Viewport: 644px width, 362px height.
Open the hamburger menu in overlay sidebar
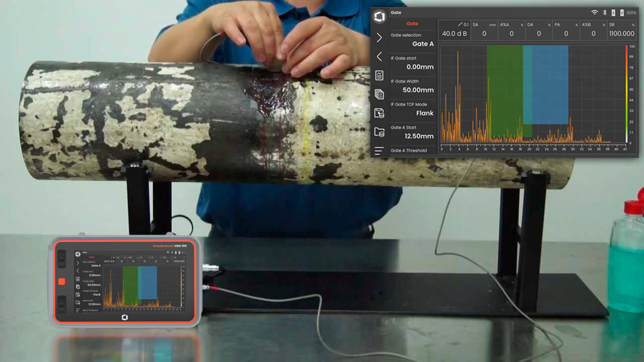(379, 150)
